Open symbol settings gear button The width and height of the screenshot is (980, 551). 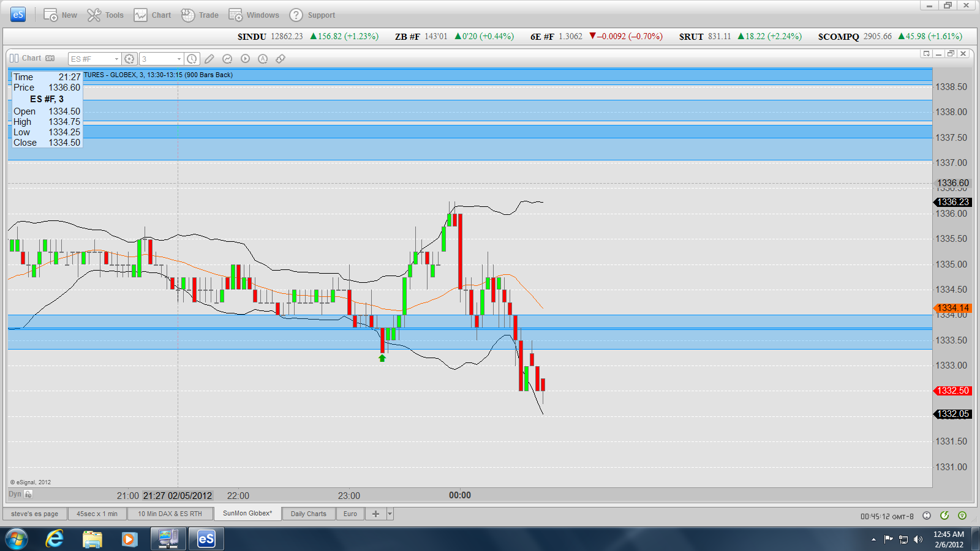tap(129, 59)
